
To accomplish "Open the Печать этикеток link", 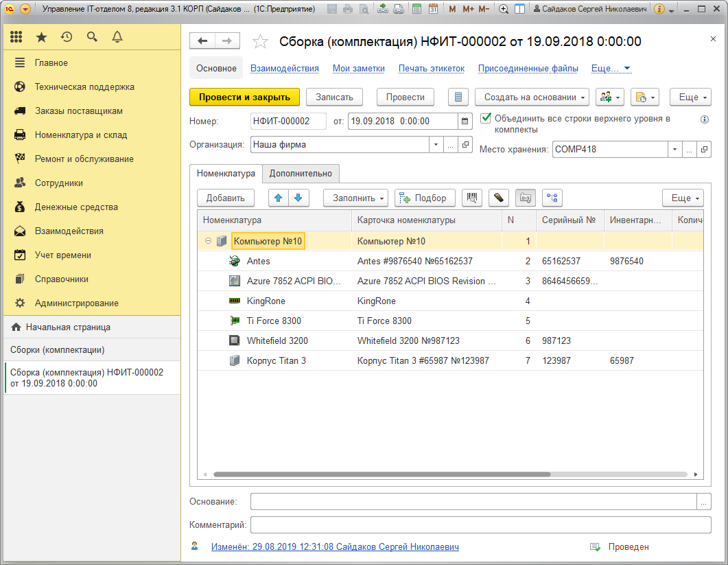I will pyautogui.click(x=432, y=68).
